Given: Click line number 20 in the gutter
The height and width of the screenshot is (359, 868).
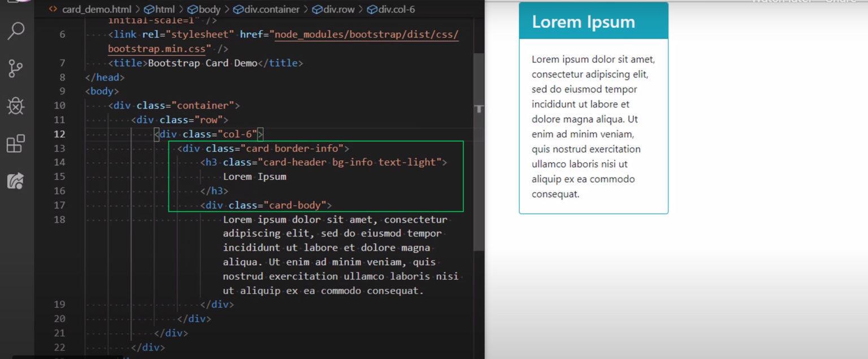Looking at the screenshot, I should (59, 319).
